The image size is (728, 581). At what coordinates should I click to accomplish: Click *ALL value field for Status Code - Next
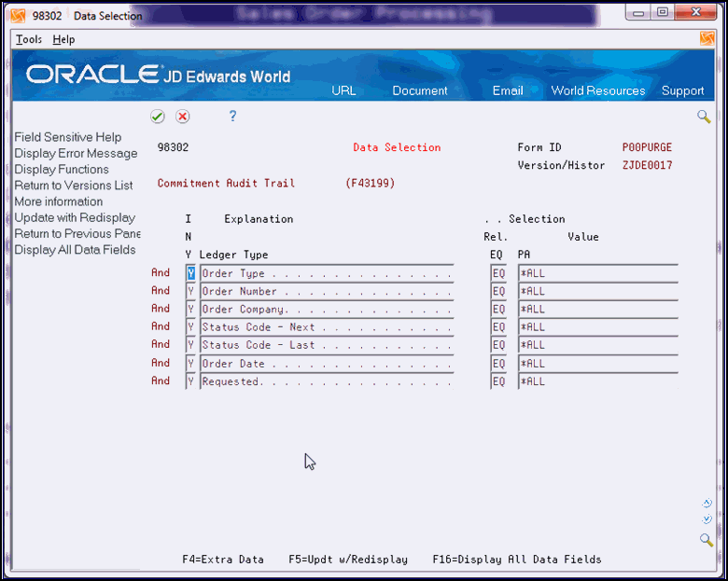(598, 327)
